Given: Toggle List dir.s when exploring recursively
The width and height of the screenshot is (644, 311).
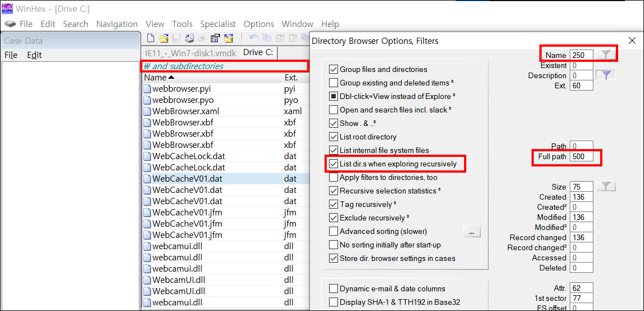Looking at the screenshot, I should pyautogui.click(x=333, y=164).
